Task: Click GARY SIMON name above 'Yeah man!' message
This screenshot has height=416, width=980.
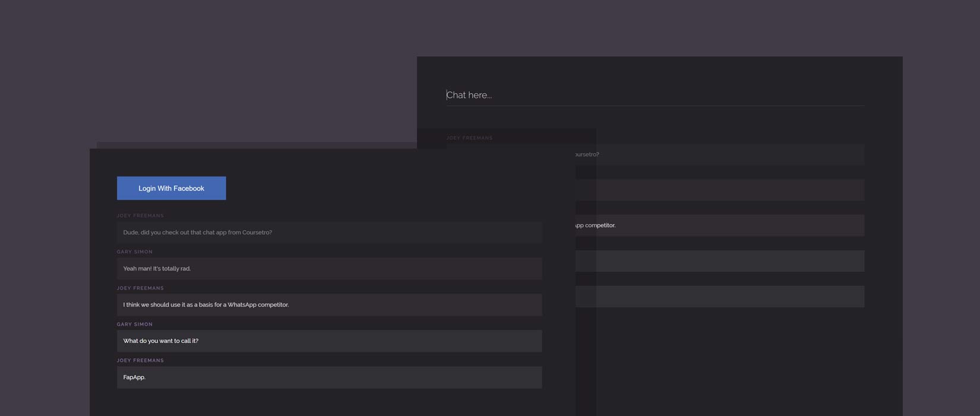Action: (x=135, y=252)
